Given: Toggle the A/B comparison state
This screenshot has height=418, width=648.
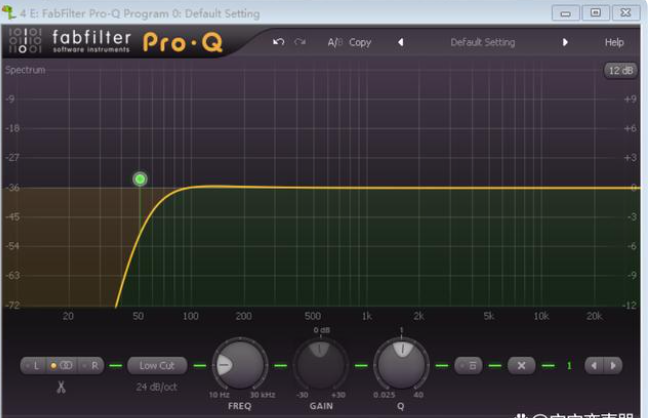Looking at the screenshot, I should (x=335, y=42).
